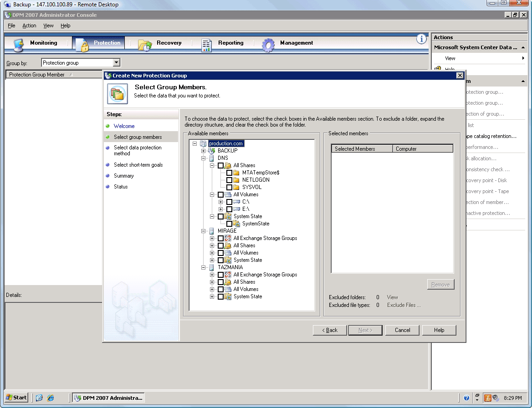The image size is (532, 408).
Task: Click Internet Explorer quick launch icon
Action: point(51,398)
